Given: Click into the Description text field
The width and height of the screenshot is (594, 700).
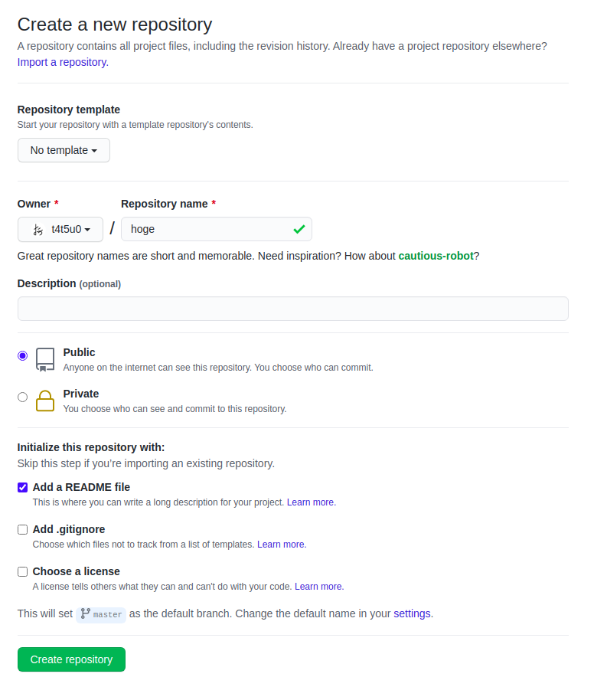Looking at the screenshot, I should coord(292,309).
